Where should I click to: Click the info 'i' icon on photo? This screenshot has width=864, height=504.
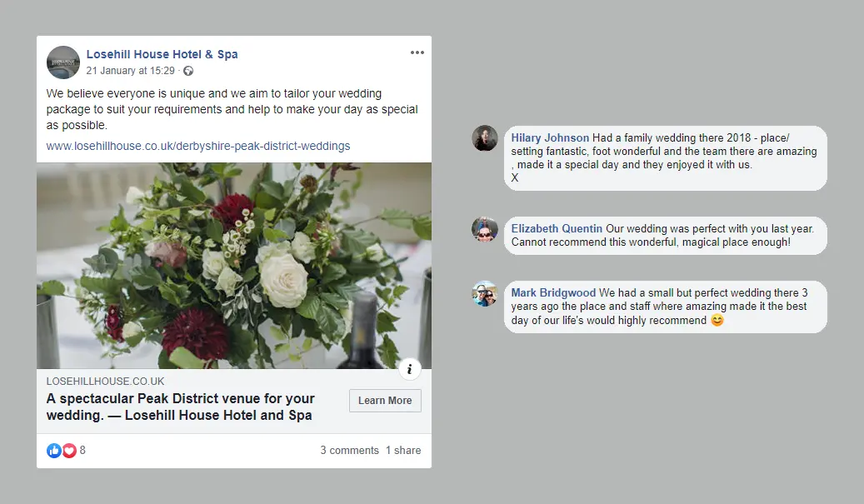(409, 369)
